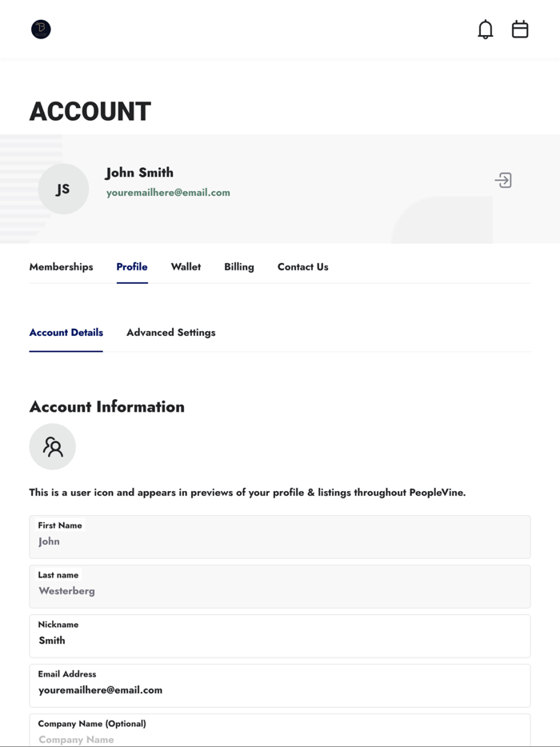Screen dimensions: 560x747
Task: Click the Last name field
Action: pos(279,591)
